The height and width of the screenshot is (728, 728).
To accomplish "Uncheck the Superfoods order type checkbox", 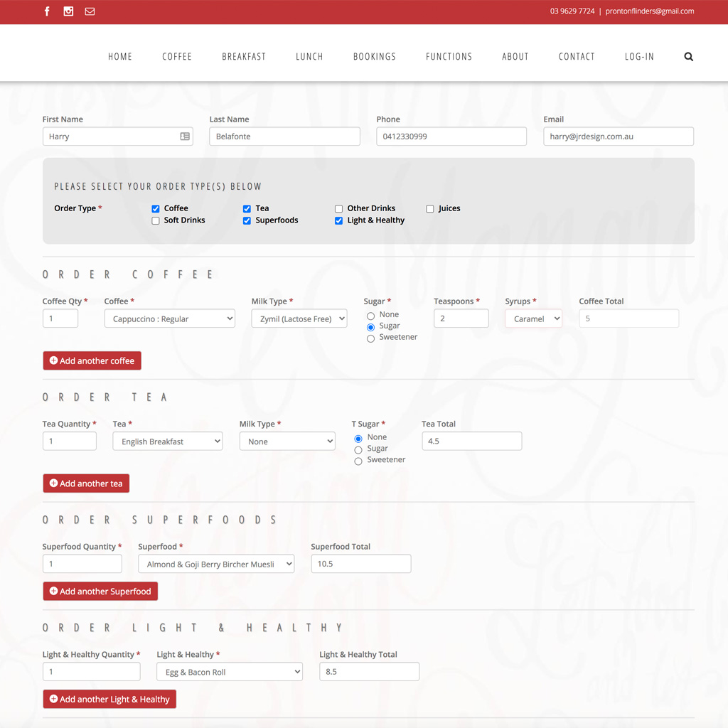I will pyautogui.click(x=247, y=220).
